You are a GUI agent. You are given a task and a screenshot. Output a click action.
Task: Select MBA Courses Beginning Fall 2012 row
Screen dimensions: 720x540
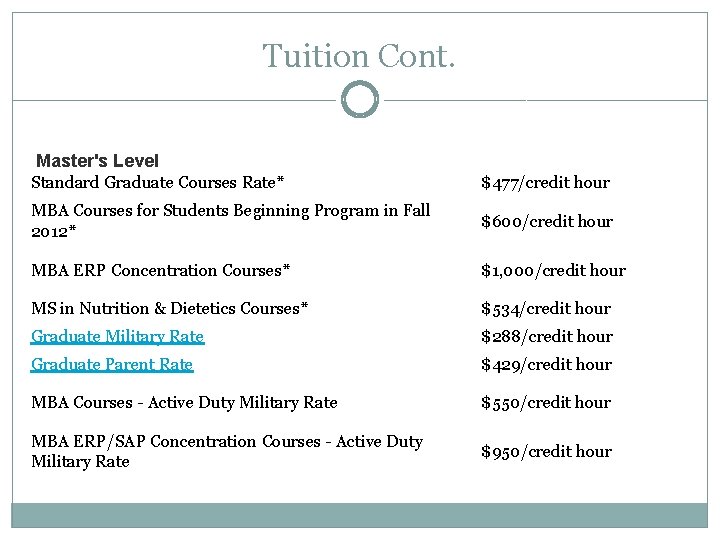pyautogui.click(x=230, y=220)
